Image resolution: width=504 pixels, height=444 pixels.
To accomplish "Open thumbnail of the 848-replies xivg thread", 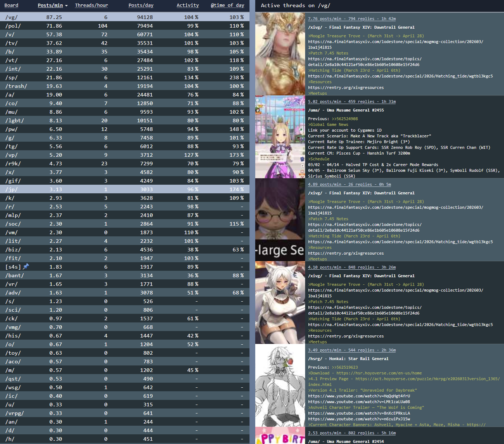I will coord(280,302).
